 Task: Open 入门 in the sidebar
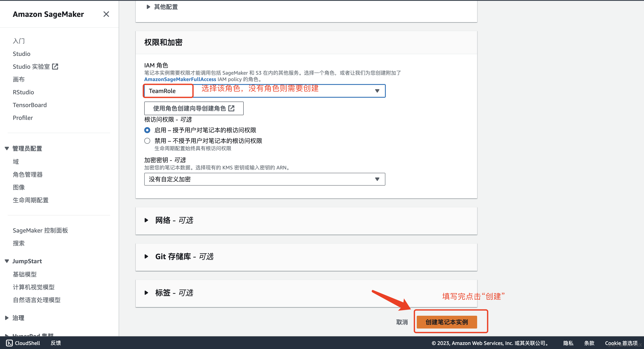pos(19,41)
